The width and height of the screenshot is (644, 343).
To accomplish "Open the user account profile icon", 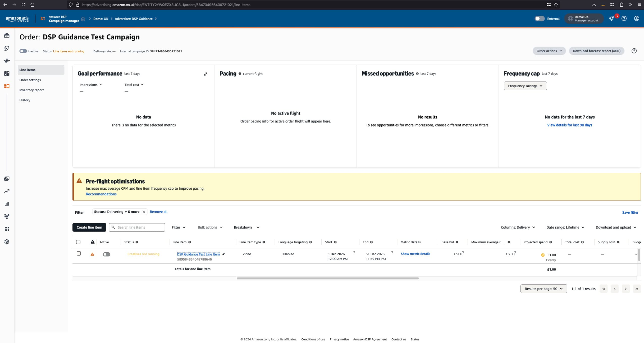I will [636, 19].
